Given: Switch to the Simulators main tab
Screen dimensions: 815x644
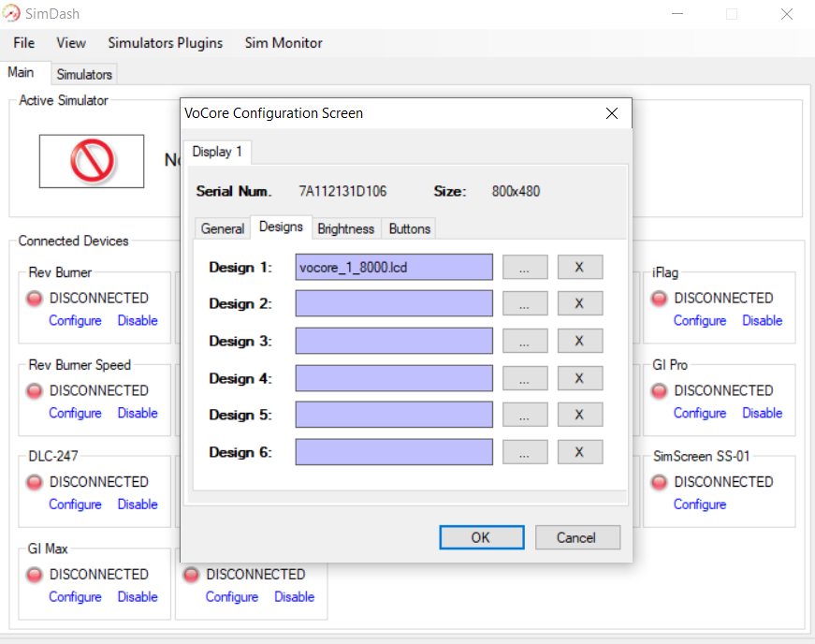Looking at the screenshot, I should point(84,74).
